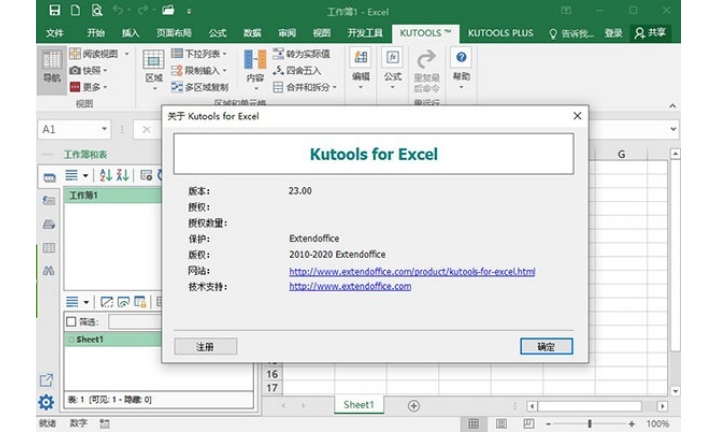
Task: Toggle the 筛选 filter checkbox
Action: [x=71, y=322]
